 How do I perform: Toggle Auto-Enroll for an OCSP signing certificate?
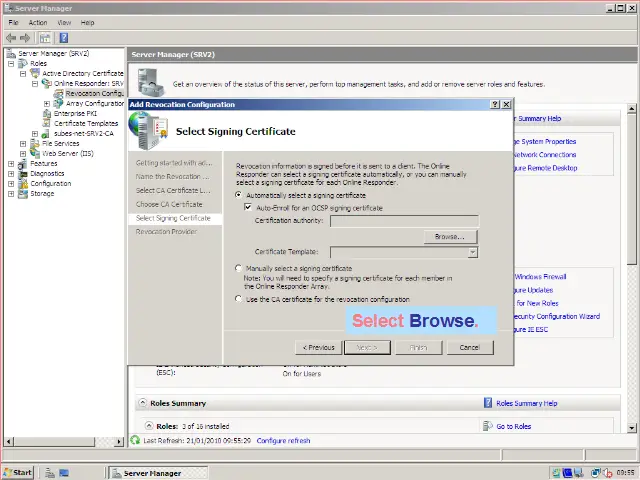248,208
